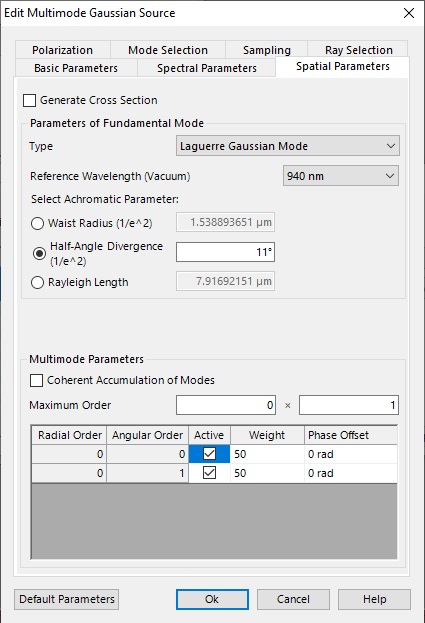Image resolution: width=425 pixels, height=623 pixels.
Task: Uncheck Active box for angular order 1
Action: 209,473
